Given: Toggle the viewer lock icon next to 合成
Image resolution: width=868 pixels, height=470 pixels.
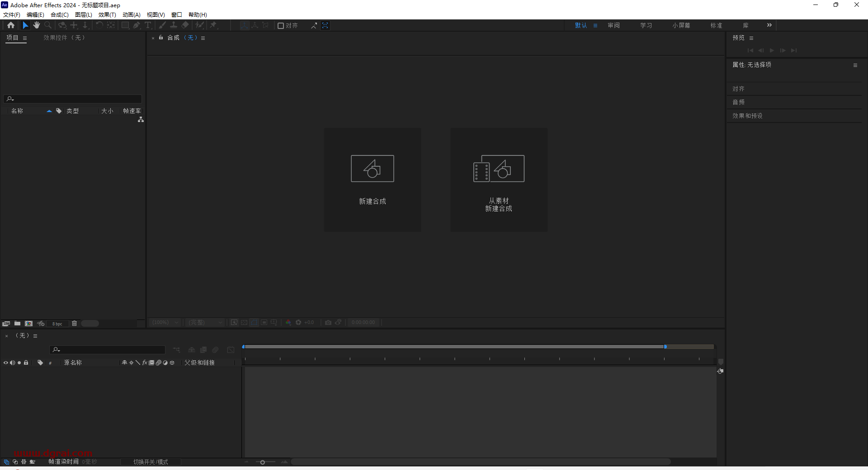Looking at the screenshot, I should coord(161,38).
